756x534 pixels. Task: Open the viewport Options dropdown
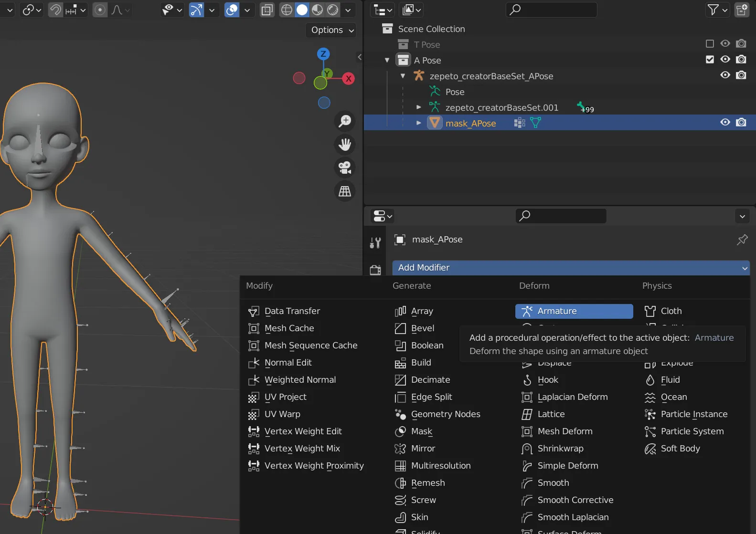click(332, 30)
